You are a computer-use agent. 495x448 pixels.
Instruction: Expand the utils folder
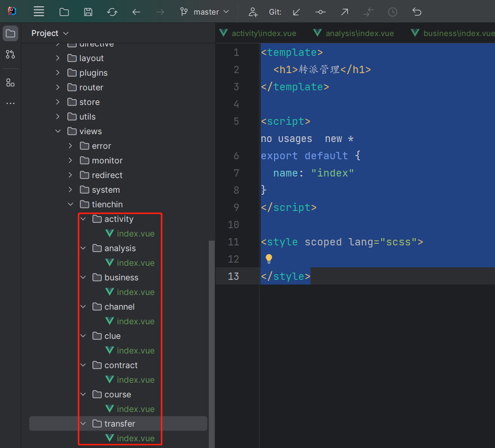pyautogui.click(x=57, y=116)
